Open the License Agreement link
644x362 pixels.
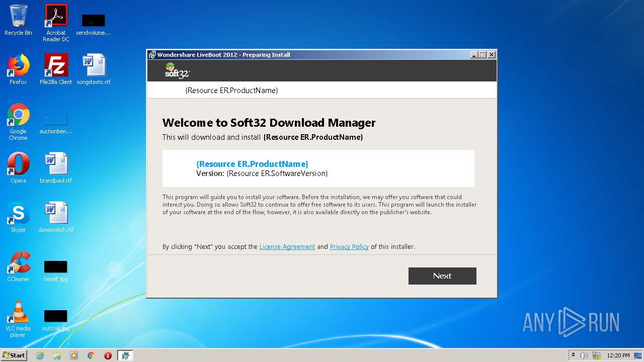pos(287,247)
